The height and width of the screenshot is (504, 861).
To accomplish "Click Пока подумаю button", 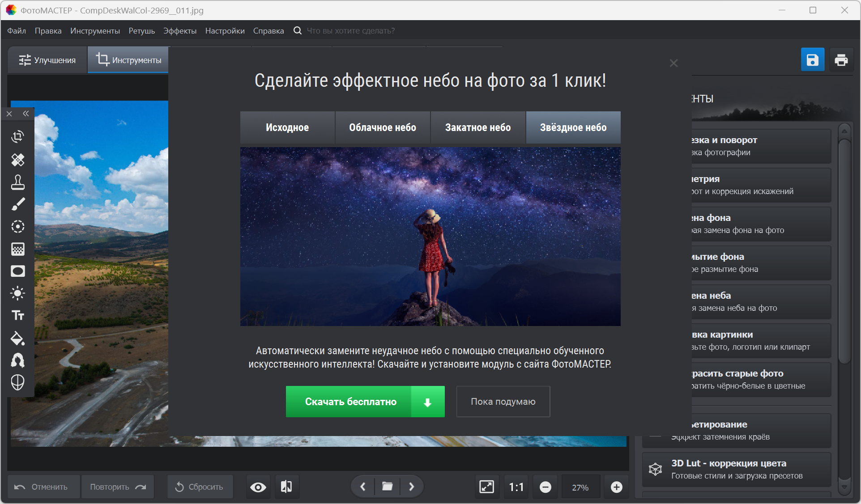I will [503, 402].
